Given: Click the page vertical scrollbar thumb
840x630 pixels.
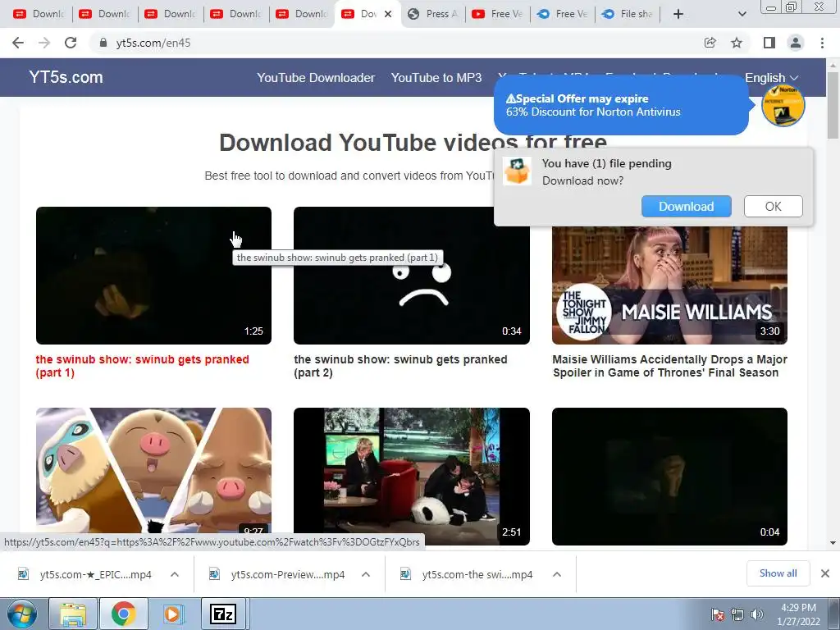Looking at the screenshot, I should point(833,104).
